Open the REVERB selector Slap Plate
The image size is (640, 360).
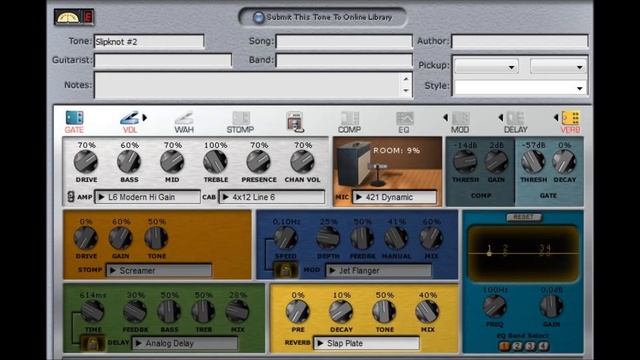click(x=366, y=343)
